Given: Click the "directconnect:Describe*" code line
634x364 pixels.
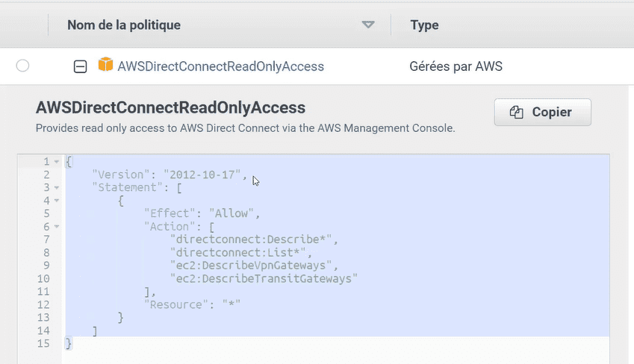Looking at the screenshot, I should pos(254,239).
